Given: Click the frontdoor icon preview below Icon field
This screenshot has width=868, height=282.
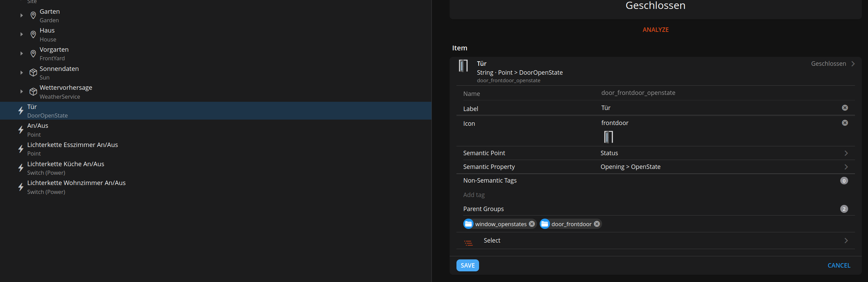Looking at the screenshot, I should tap(608, 137).
